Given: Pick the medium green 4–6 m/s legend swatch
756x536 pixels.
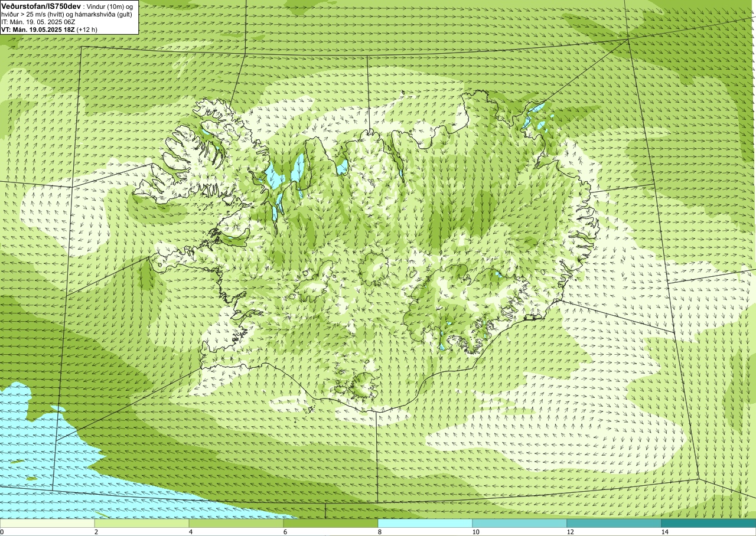Looking at the screenshot, I should (x=236, y=523).
